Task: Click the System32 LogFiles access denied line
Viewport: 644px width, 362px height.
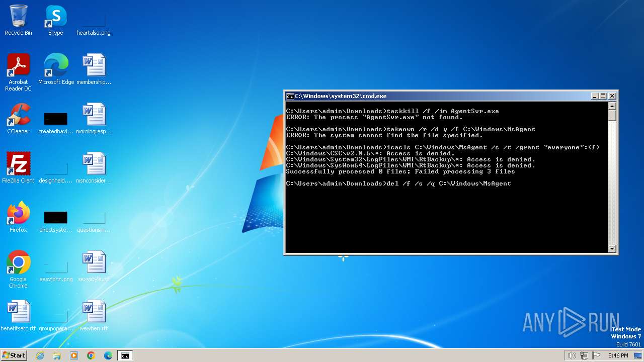Action: [x=411, y=159]
